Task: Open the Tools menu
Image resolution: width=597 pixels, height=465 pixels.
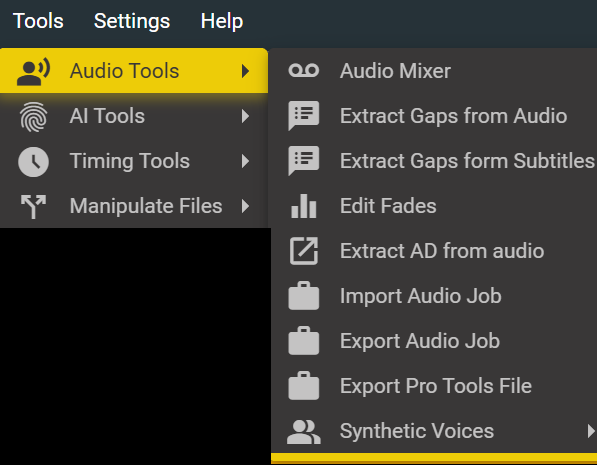Action: (x=38, y=21)
